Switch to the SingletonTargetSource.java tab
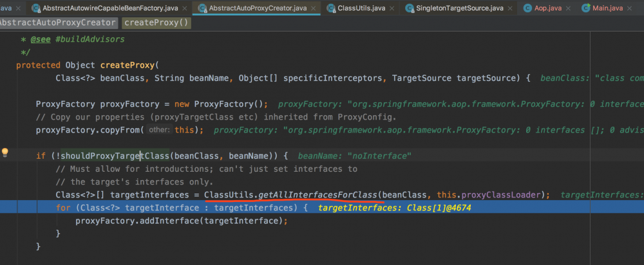The height and width of the screenshot is (265, 644). click(460, 8)
